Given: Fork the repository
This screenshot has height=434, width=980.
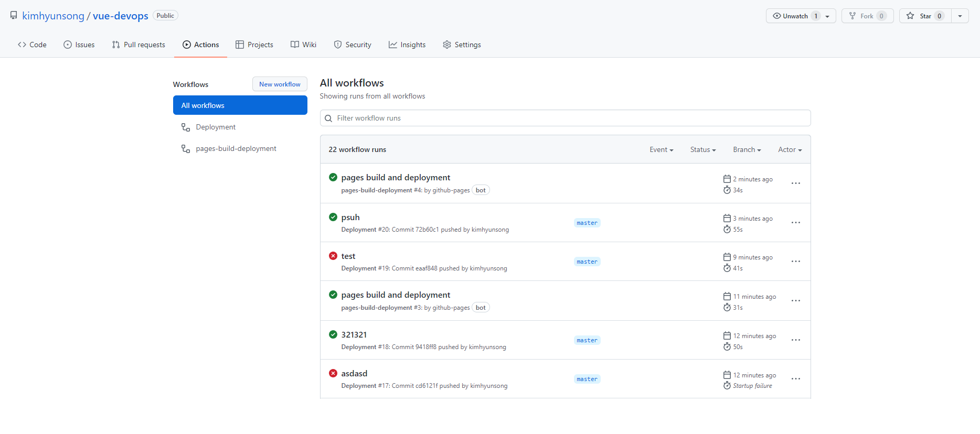Looking at the screenshot, I should point(867,16).
